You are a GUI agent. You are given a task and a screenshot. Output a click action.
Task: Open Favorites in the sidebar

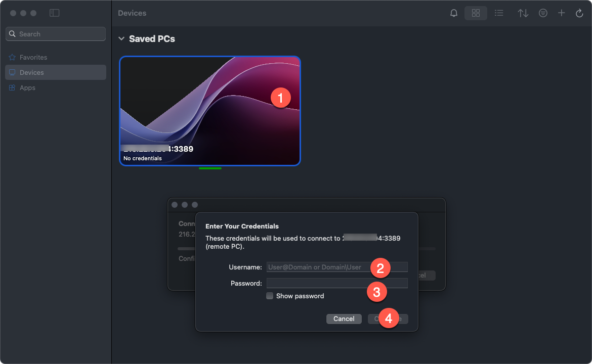click(x=33, y=58)
